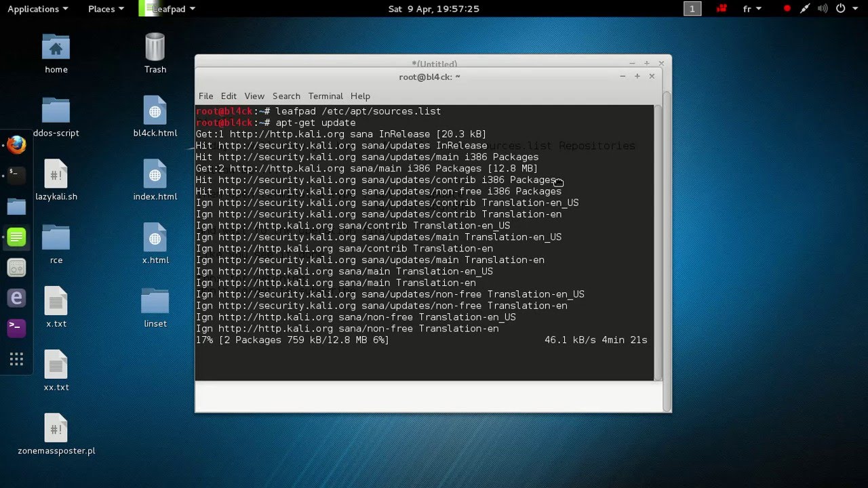
Task: Click the terminal vertical scrollbar
Action: [x=657, y=242]
